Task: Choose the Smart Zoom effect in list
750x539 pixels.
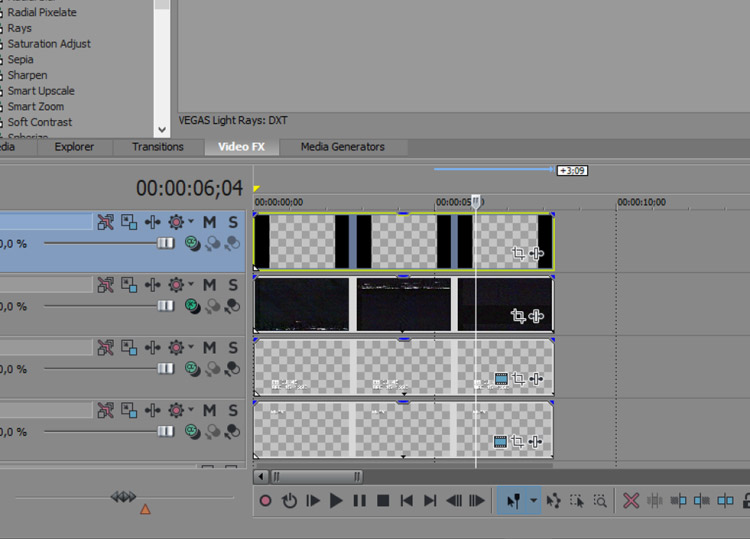Action: (35, 107)
